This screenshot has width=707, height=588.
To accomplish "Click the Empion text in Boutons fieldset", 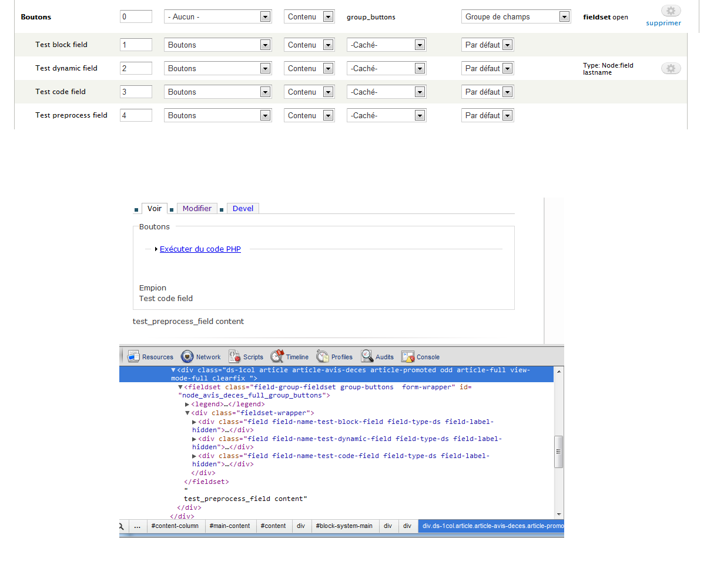I will pyautogui.click(x=153, y=288).
